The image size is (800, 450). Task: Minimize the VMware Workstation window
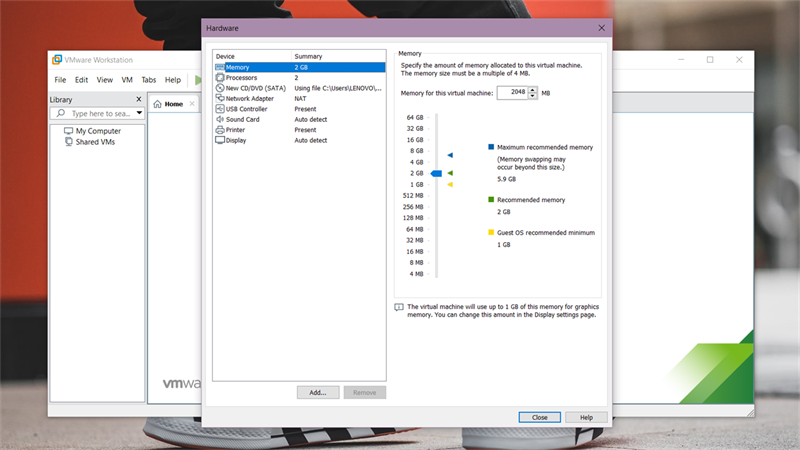681,60
